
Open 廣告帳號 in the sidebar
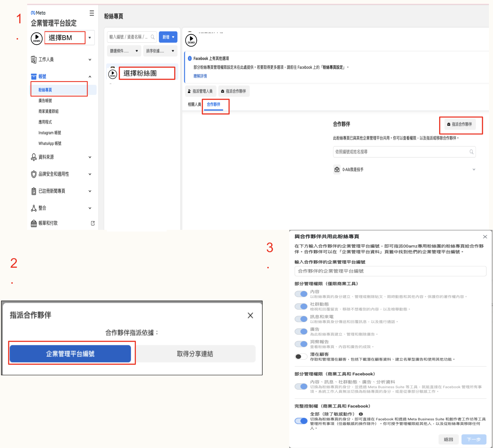45,100
